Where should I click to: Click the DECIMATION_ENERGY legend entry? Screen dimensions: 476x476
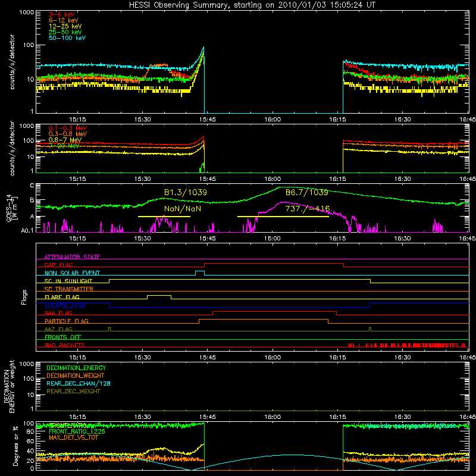(76, 368)
